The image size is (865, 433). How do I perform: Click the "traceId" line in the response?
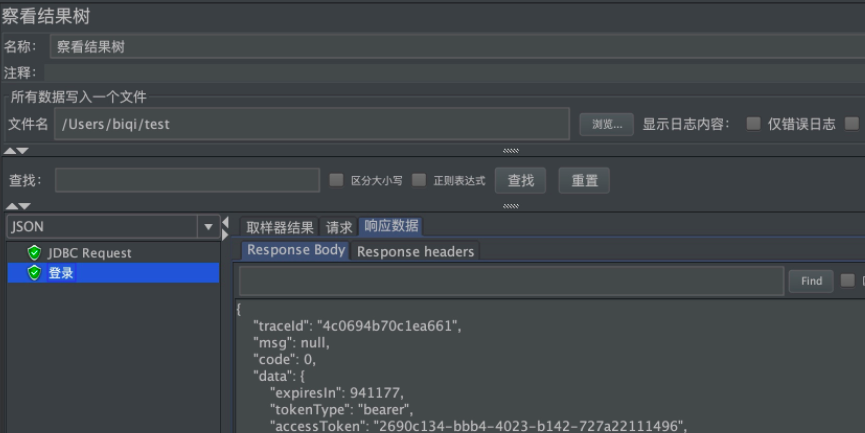point(357,326)
